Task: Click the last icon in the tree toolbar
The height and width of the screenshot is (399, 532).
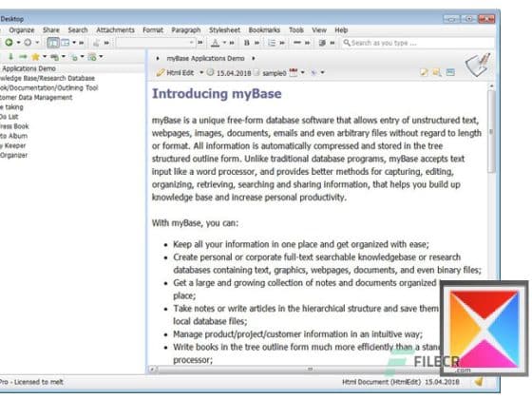Action: point(92,57)
